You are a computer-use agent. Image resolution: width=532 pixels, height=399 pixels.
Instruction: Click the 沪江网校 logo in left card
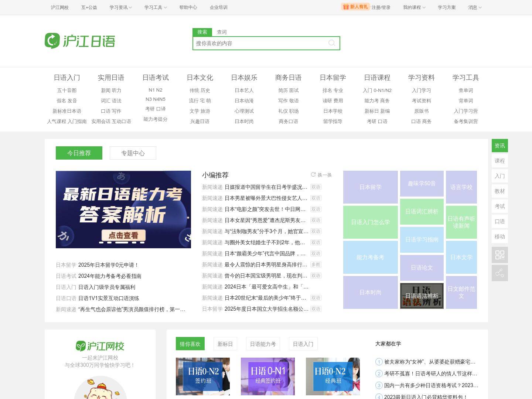click(100, 346)
